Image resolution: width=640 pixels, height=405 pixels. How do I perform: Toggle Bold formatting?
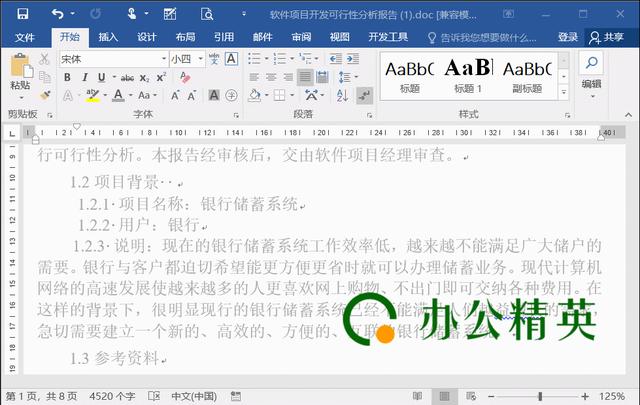[x=67, y=77]
